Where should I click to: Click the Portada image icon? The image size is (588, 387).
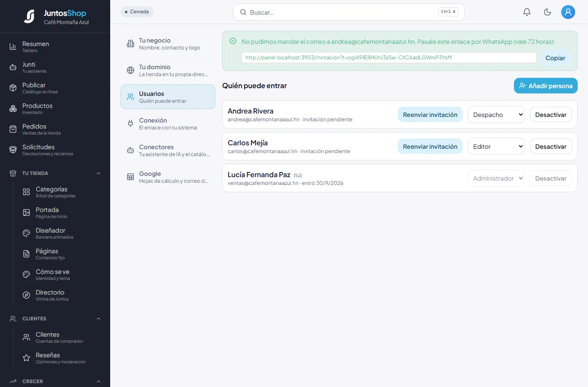(26, 212)
